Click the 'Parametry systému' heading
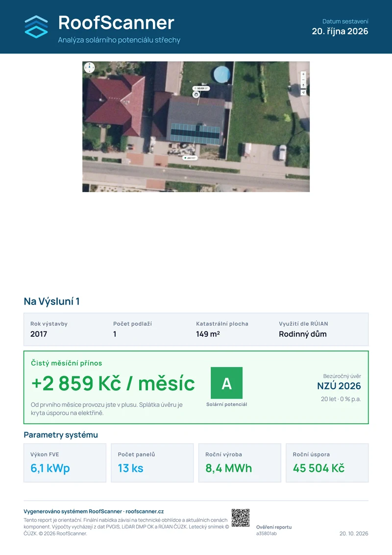This screenshot has height=555, width=392. [x=61, y=435]
